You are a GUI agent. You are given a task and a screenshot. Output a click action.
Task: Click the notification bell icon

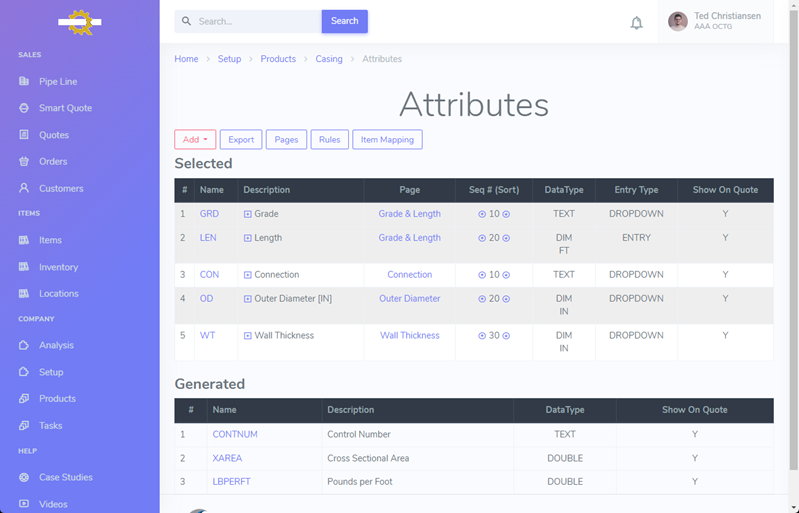[x=636, y=22]
